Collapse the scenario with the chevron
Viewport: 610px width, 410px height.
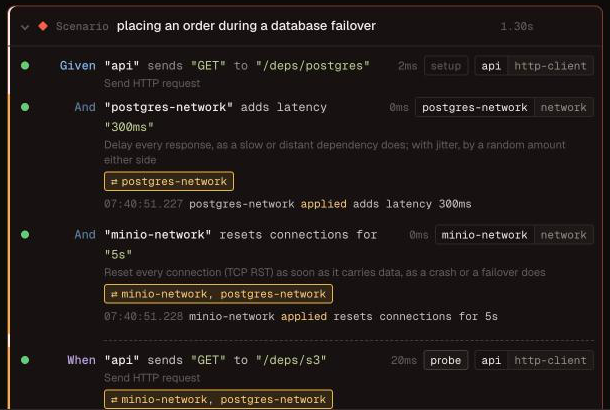(25, 27)
